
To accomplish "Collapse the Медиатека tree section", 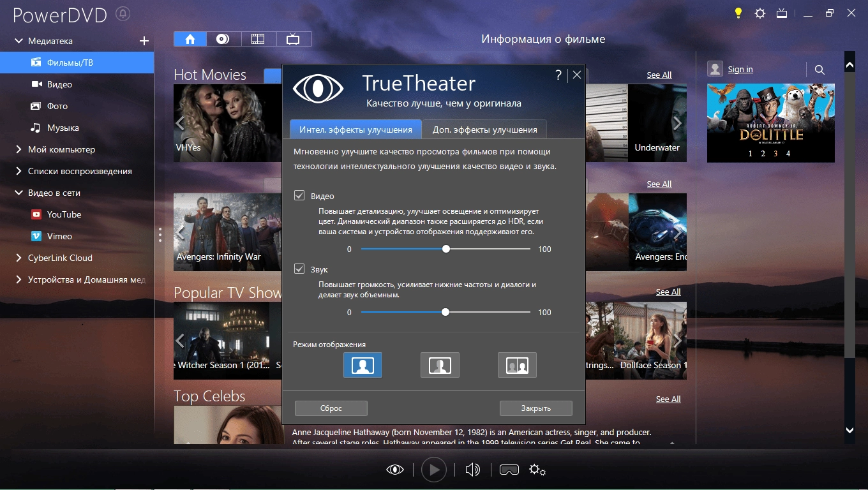I will click(19, 41).
